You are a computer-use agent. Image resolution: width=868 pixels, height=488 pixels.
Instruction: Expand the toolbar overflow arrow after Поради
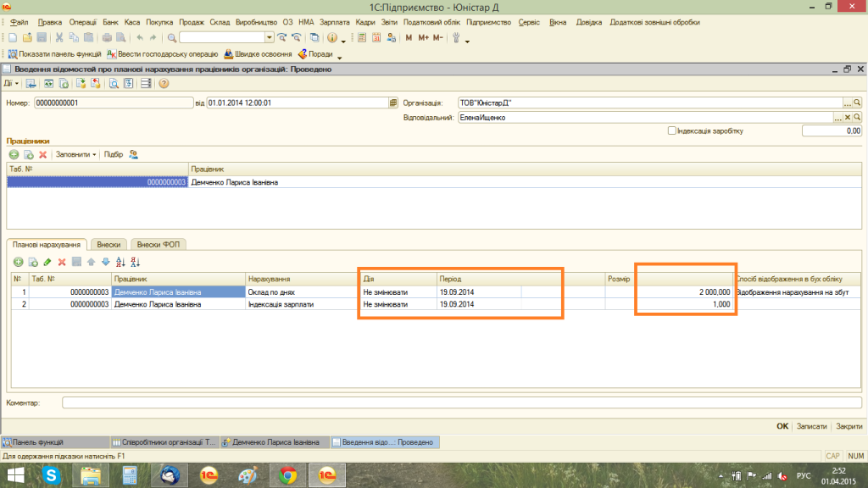click(339, 57)
